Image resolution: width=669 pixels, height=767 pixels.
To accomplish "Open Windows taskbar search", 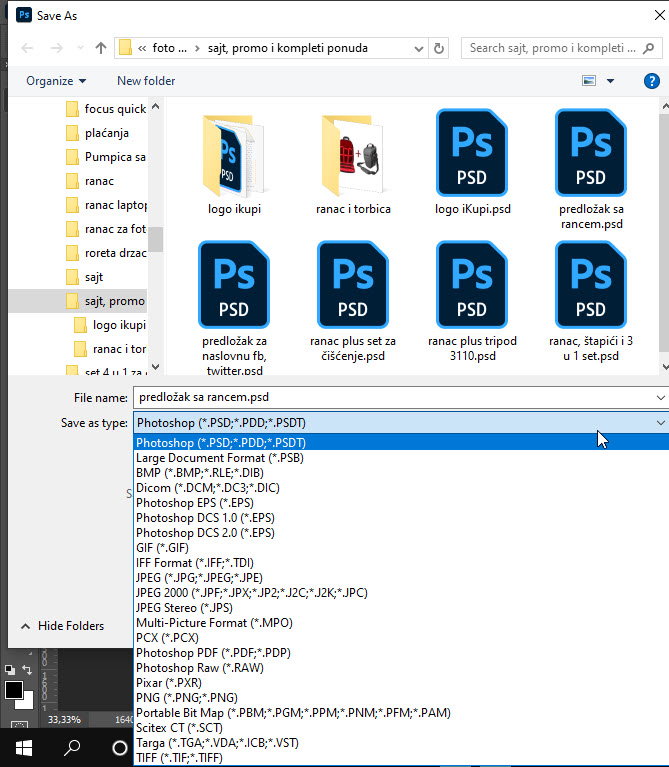I will click(x=72, y=747).
